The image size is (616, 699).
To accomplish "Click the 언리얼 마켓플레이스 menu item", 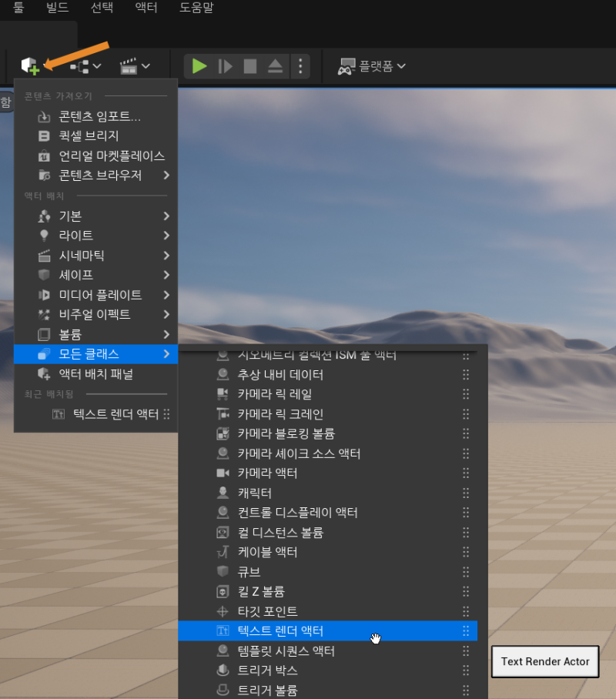I will click(x=112, y=156).
